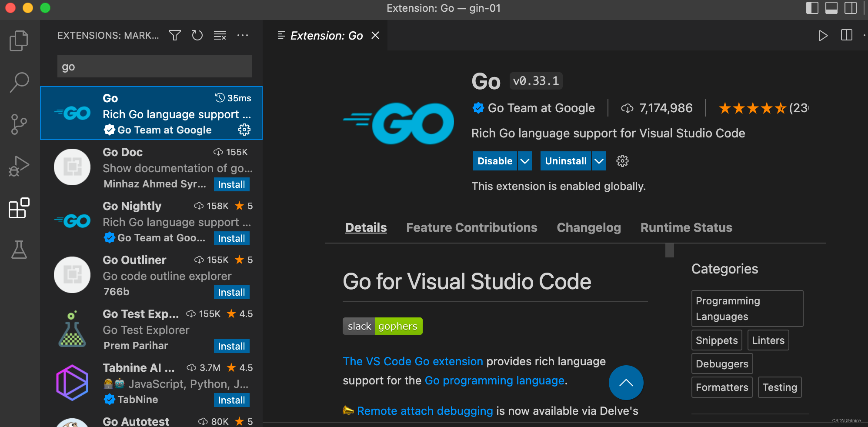
Task: Toggle the secondary side bar layout button
Action: 851,8
